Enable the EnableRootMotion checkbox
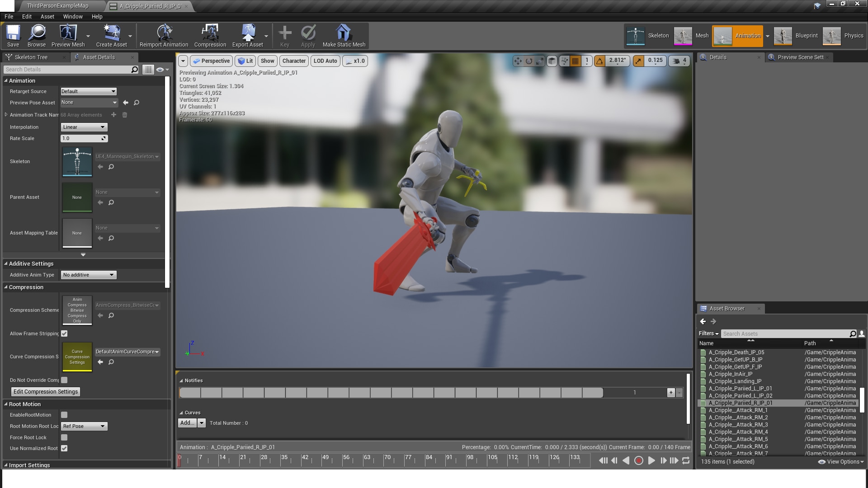The height and width of the screenshot is (488, 868). 64,415
